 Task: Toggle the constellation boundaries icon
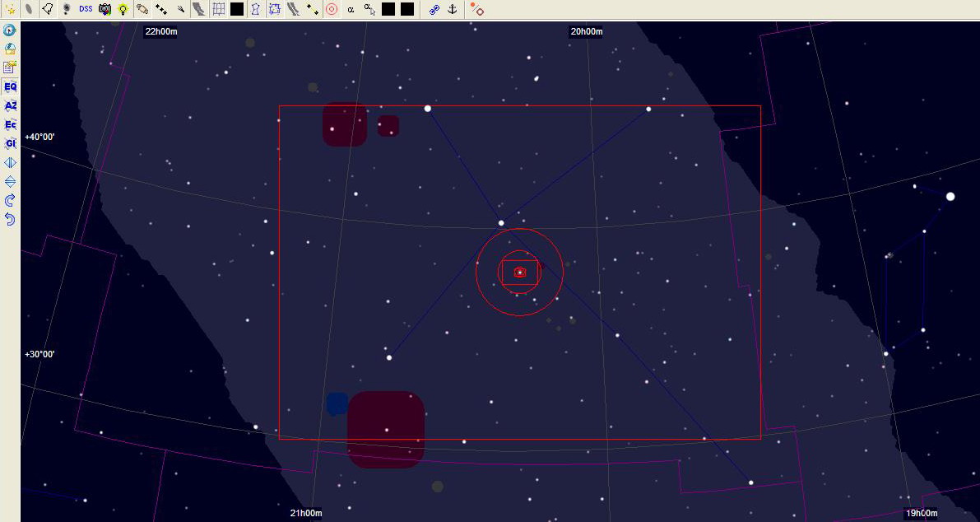coord(274,9)
